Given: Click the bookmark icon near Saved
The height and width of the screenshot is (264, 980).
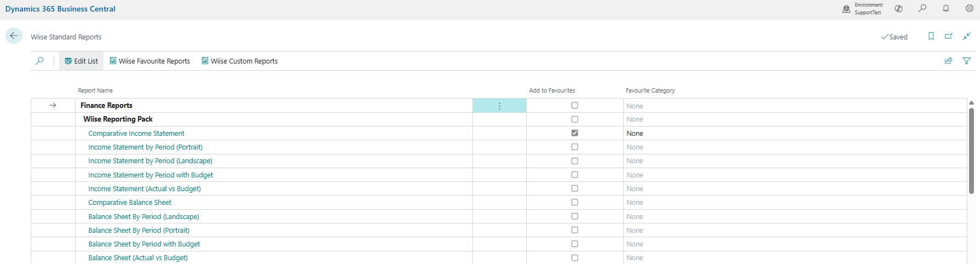Looking at the screenshot, I should [x=931, y=36].
